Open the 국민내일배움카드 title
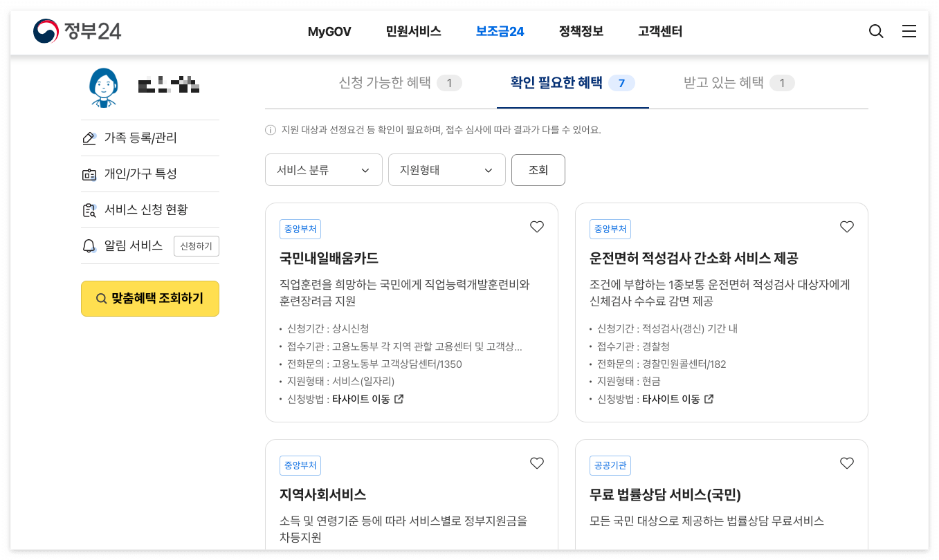939x560 pixels. [x=329, y=259]
